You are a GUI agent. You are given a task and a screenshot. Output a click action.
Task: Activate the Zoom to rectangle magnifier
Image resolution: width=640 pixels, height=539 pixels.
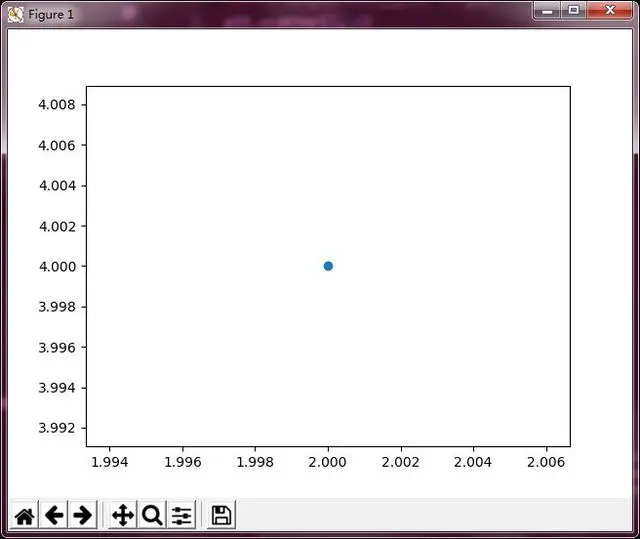pos(152,515)
